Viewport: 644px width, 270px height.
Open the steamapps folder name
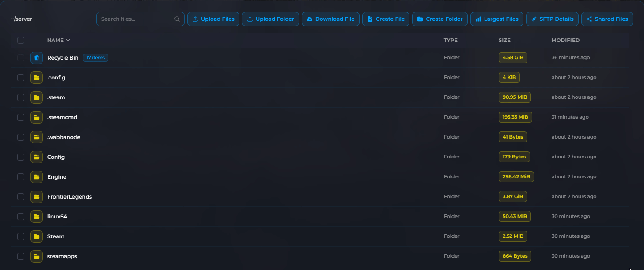click(62, 256)
